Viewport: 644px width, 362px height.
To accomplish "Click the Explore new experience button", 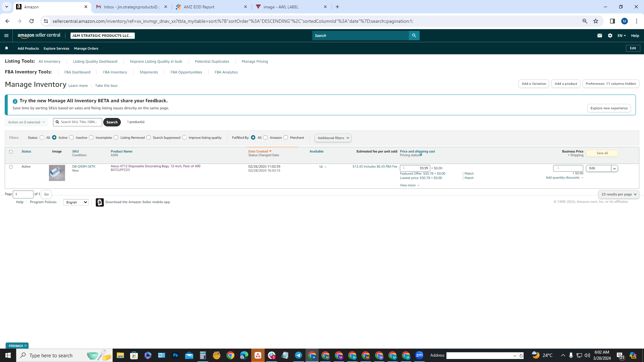I will (609, 108).
